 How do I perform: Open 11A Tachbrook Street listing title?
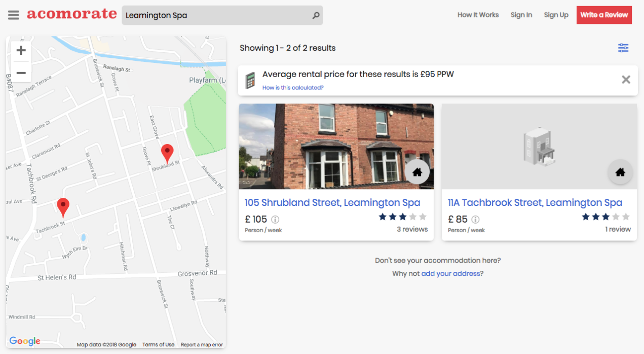click(x=535, y=202)
